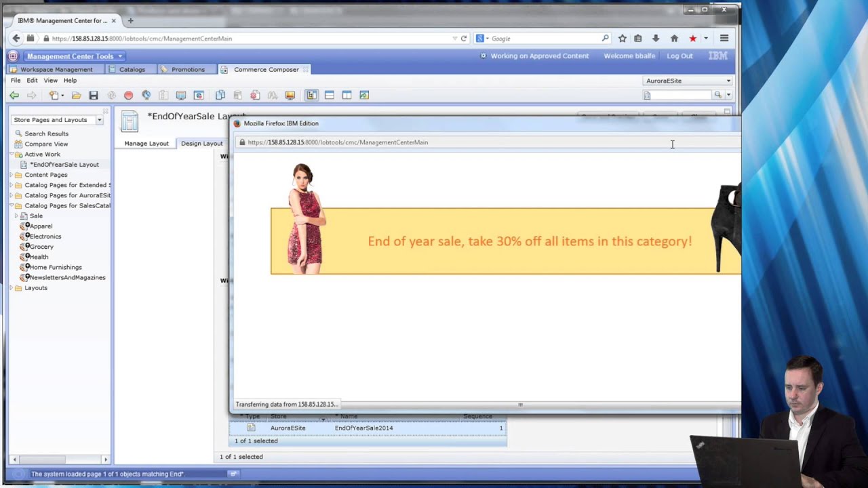
Task: Open the Help menu
Action: [x=70, y=80]
